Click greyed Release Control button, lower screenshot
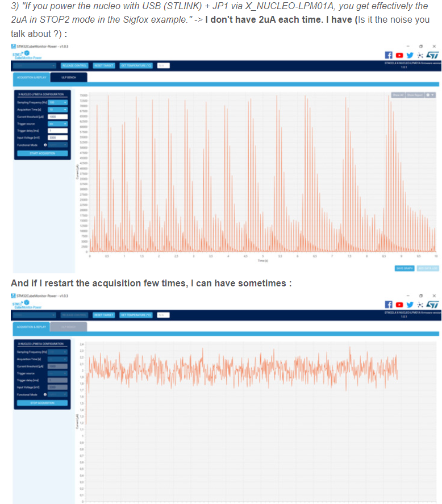442x504 pixels. coord(74,315)
